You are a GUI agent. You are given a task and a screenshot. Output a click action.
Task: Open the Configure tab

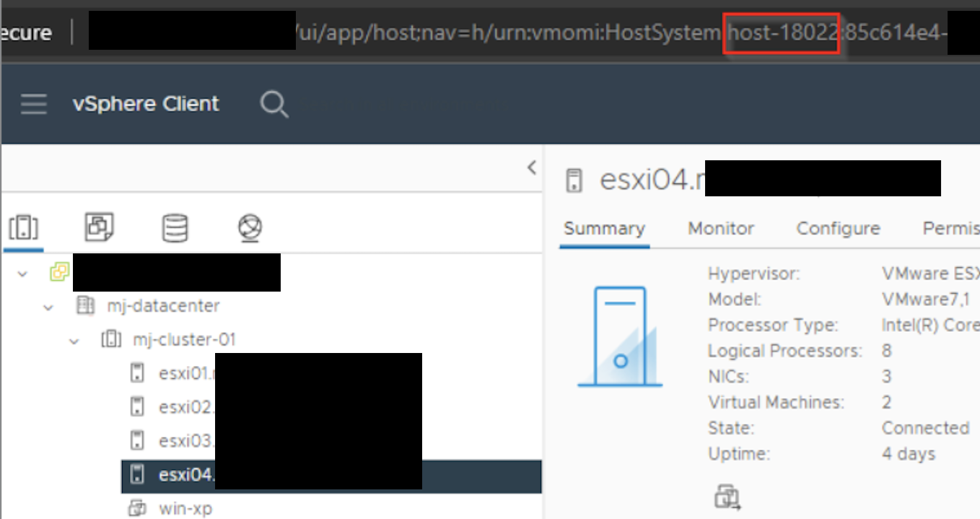(838, 229)
